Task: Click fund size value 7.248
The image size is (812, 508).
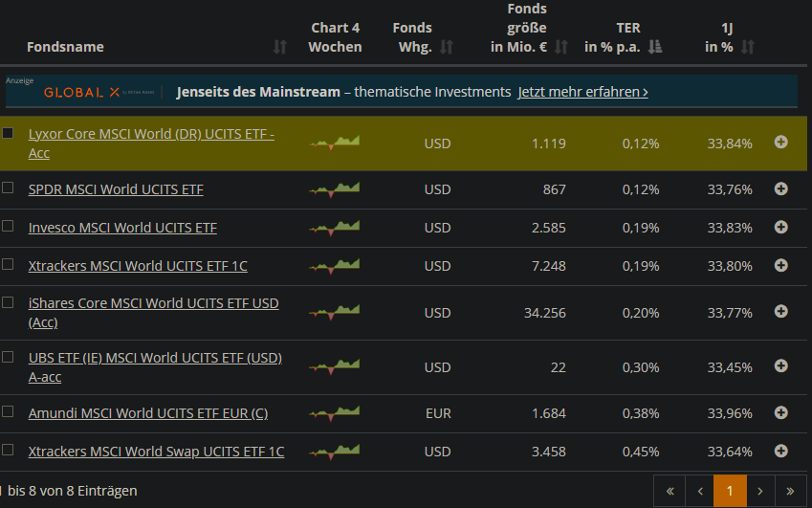Action: (x=549, y=266)
